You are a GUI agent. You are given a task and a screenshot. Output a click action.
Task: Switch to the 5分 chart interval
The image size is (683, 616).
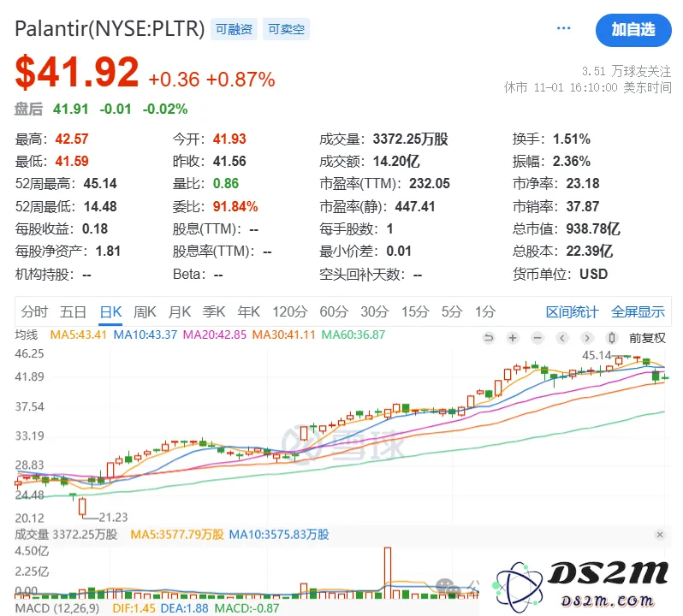coord(452,311)
